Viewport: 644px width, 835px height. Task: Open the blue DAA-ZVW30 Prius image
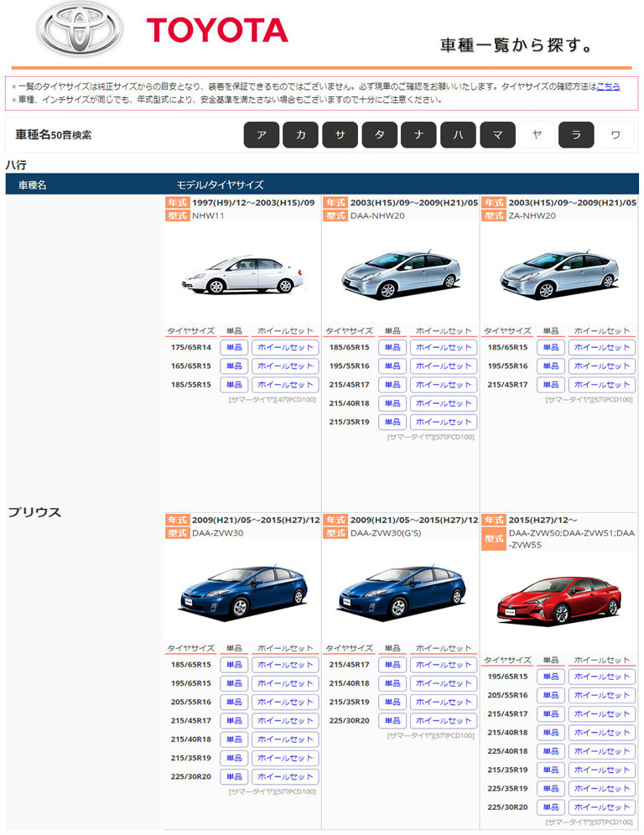[242, 592]
